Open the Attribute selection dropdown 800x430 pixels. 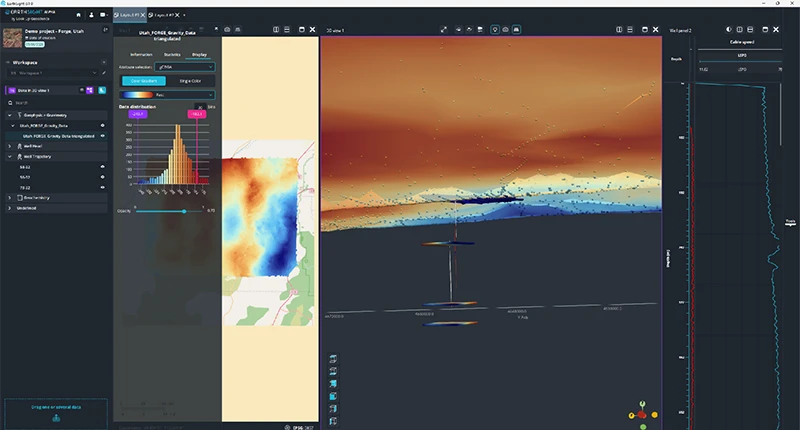coord(185,67)
